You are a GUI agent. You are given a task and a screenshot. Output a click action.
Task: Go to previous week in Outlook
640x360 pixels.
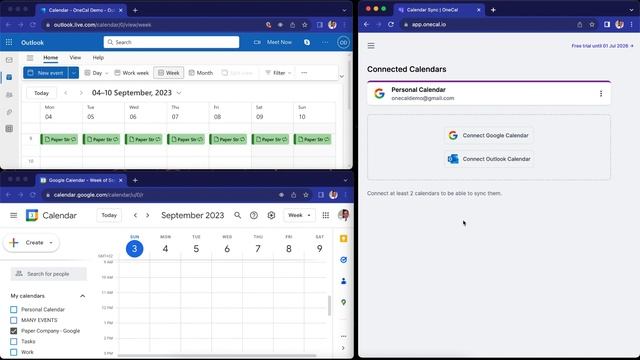coord(66,93)
